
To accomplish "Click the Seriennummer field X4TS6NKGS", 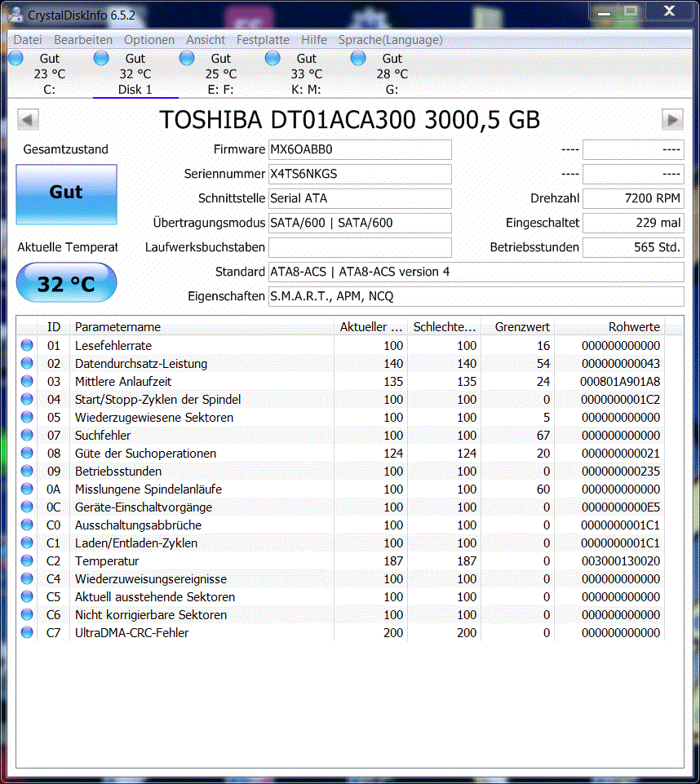I will click(x=360, y=174).
